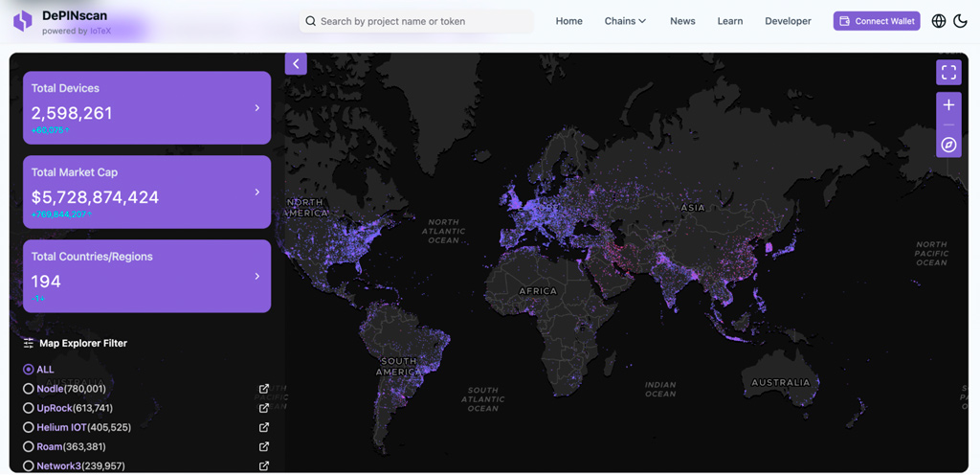Click the UpRock project name link
Viewport: 980px width, 475px height.
55,408
